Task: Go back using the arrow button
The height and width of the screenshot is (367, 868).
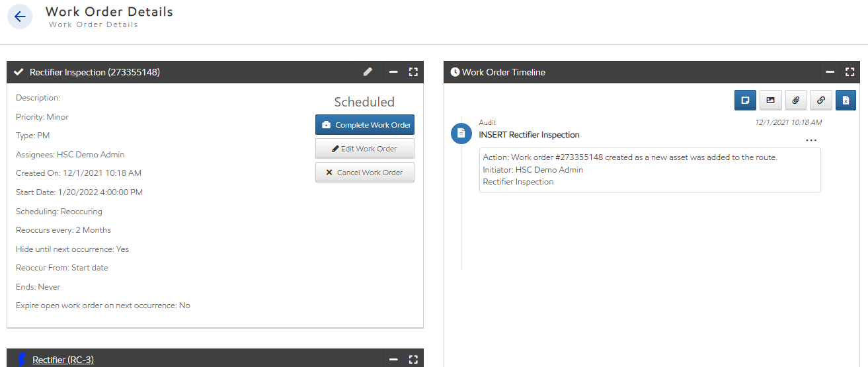Action: coord(19,17)
